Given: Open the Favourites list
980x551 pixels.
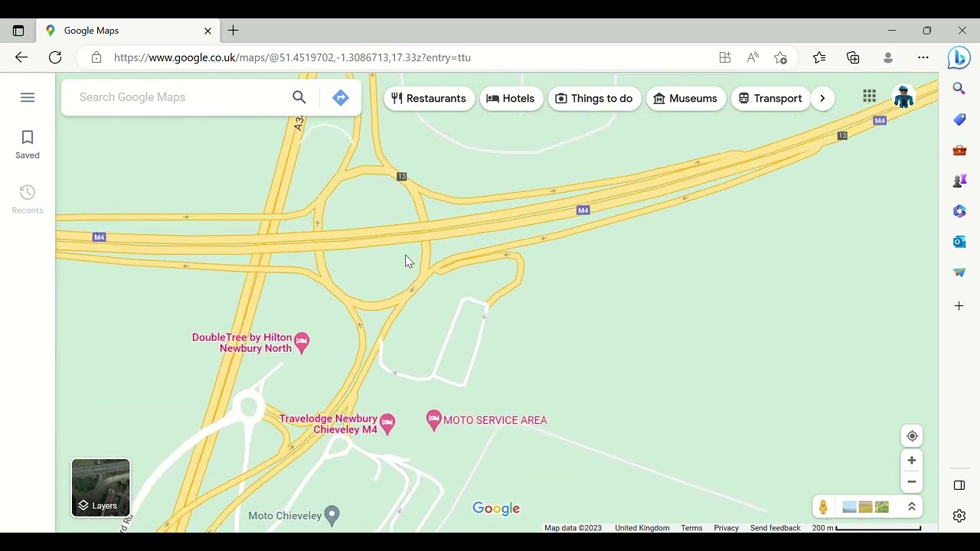Looking at the screenshot, I should 819,57.
